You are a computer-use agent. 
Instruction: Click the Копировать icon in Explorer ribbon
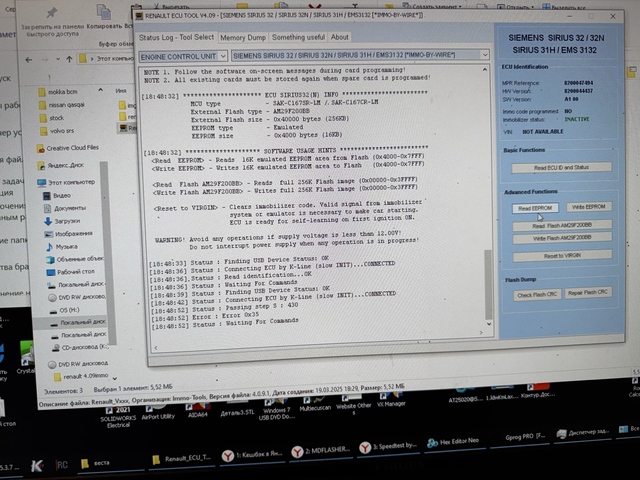click(x=104, y=12)
